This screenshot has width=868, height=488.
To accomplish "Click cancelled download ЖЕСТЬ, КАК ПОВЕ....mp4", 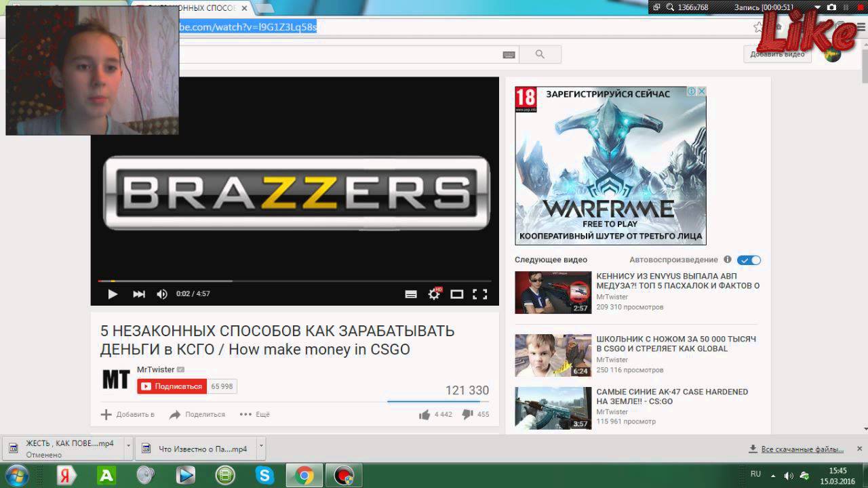I will click(x=63, y=449).
